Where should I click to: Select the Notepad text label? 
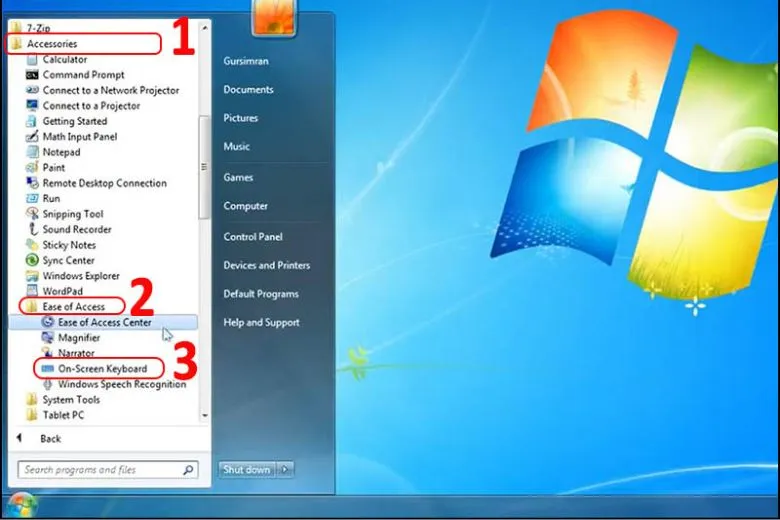pos(61,152)
